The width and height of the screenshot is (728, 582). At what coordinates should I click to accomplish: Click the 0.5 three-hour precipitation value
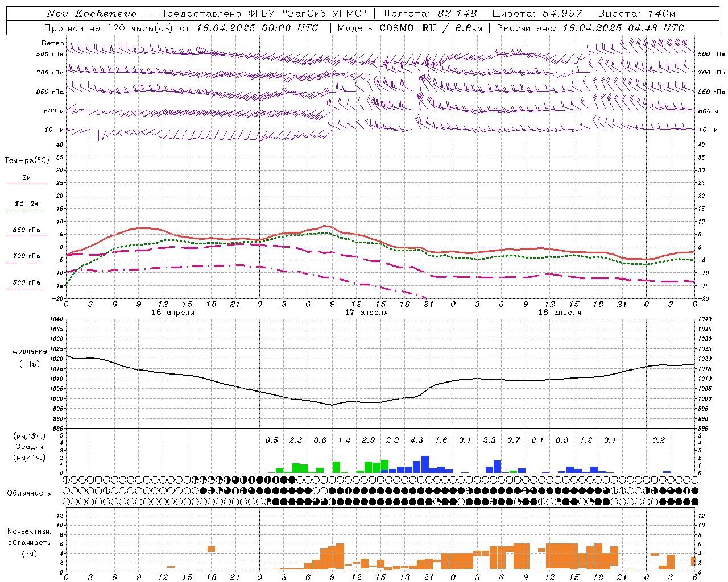(x=272, y=440)
